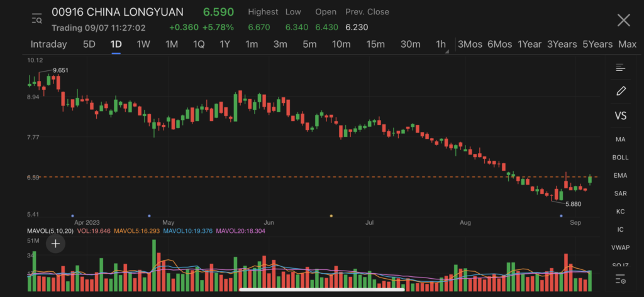Viewport: 644px width, 297px height.
Task: Toggle the BOLL indicator
Action: point(620,158)
